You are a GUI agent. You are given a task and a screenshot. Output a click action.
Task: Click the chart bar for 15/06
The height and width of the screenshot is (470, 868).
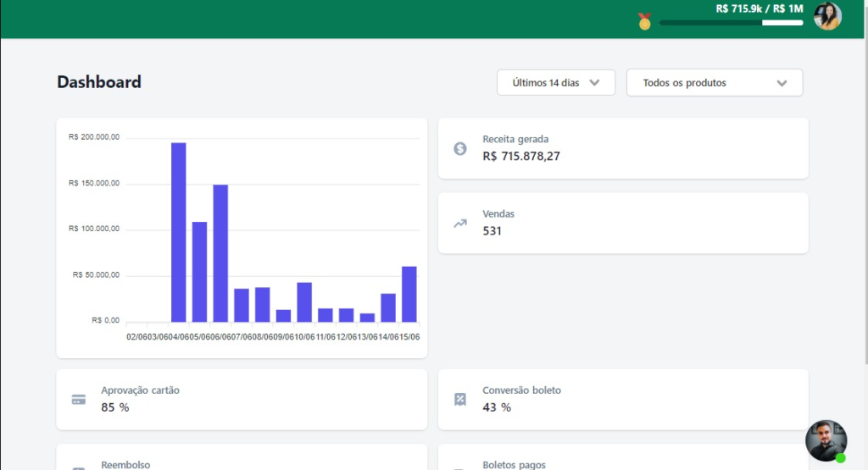coord(409,294)
